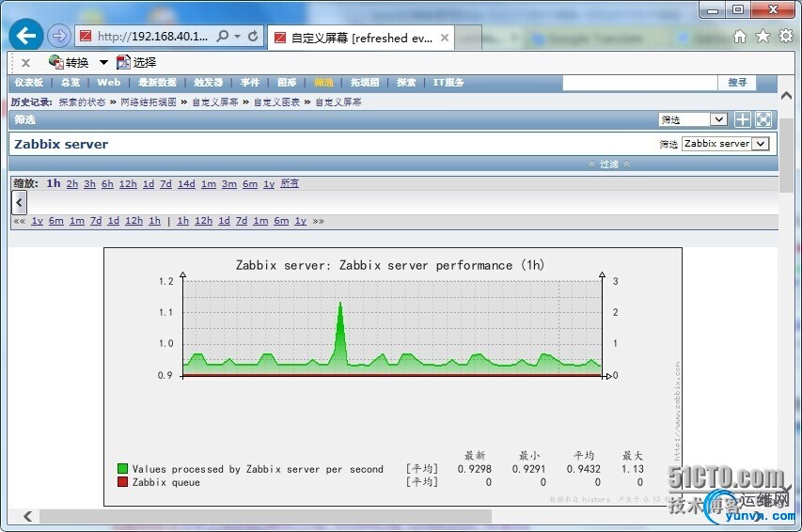Click the 筛选 highlighted menu item
This screenshot has height=532, width=802.
(x=323, y=83)
